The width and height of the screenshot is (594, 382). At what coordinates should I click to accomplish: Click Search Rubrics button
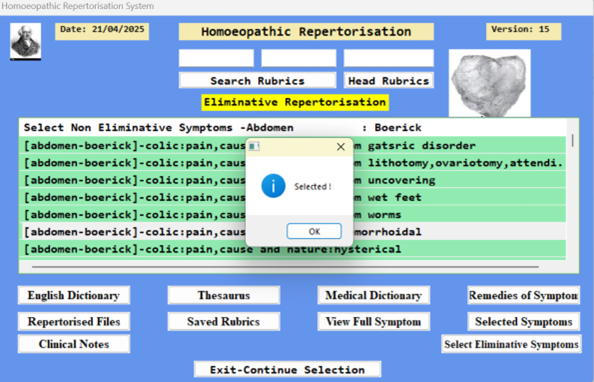point(257,80)
